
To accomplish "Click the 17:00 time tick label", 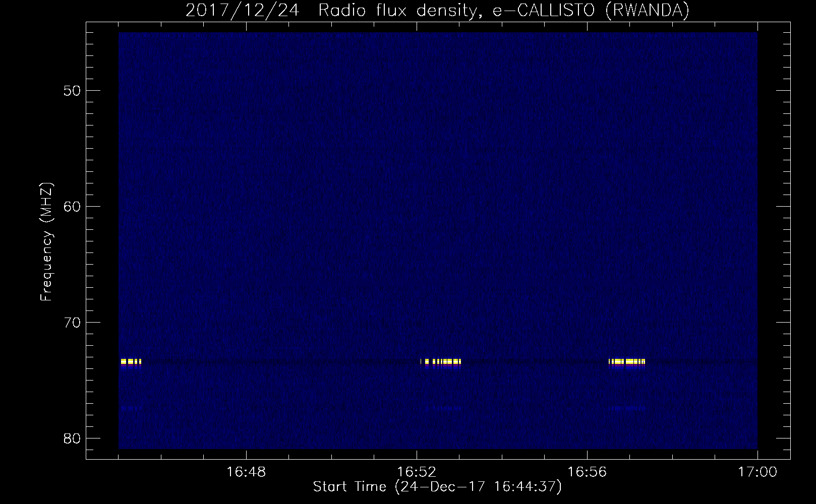I will [757, 472].
